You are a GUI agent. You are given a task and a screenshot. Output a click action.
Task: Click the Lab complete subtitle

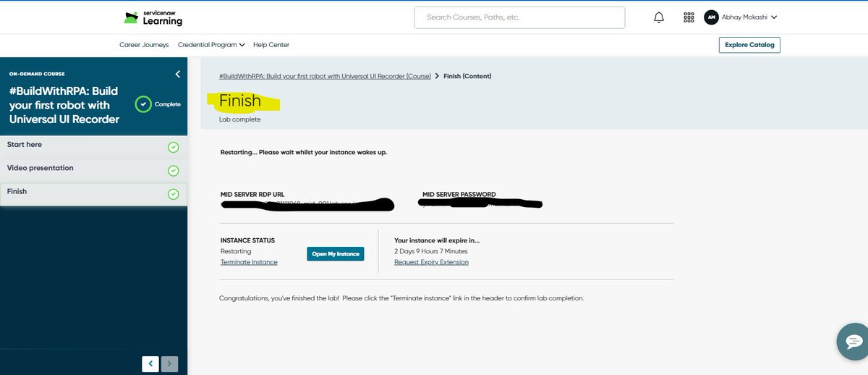click(x=240, y=119)
